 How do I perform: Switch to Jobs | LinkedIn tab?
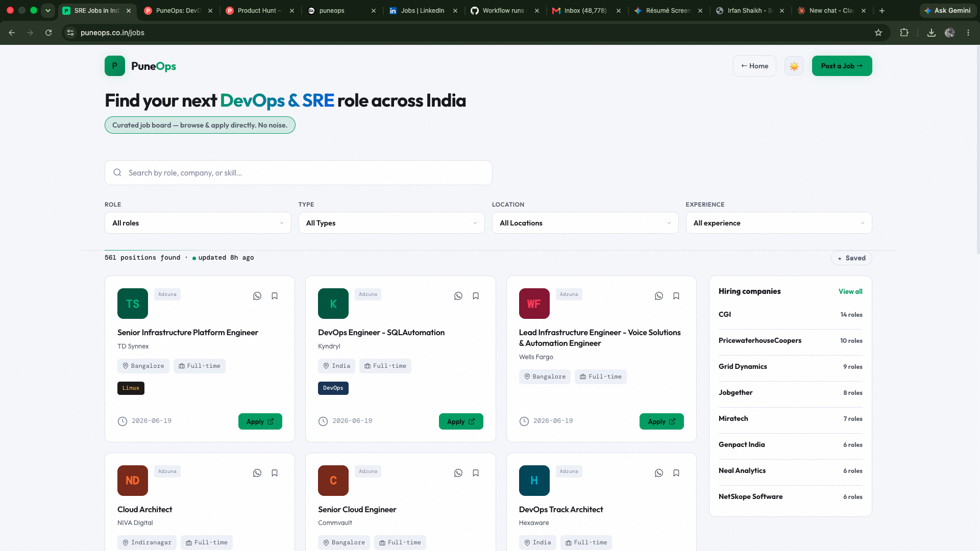coord(423,10)
